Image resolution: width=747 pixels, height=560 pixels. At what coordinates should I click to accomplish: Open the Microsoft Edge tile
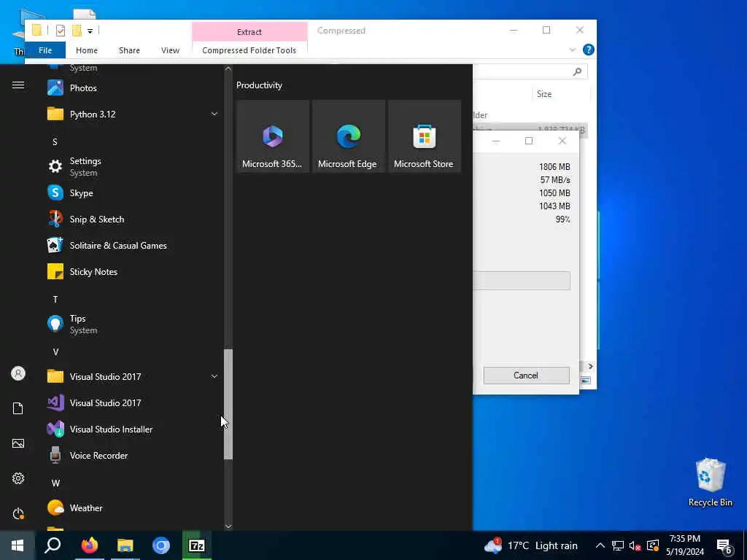(348, 136)
